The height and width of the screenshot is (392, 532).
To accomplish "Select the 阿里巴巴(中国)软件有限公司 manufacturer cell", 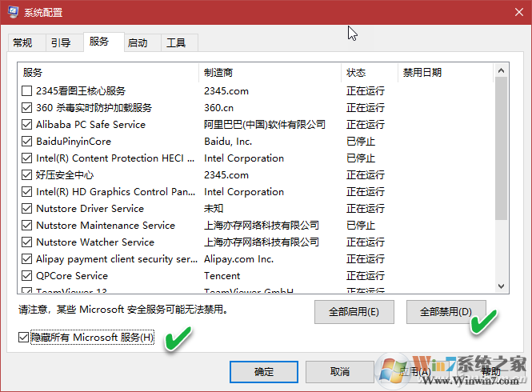I will [265, 125].
